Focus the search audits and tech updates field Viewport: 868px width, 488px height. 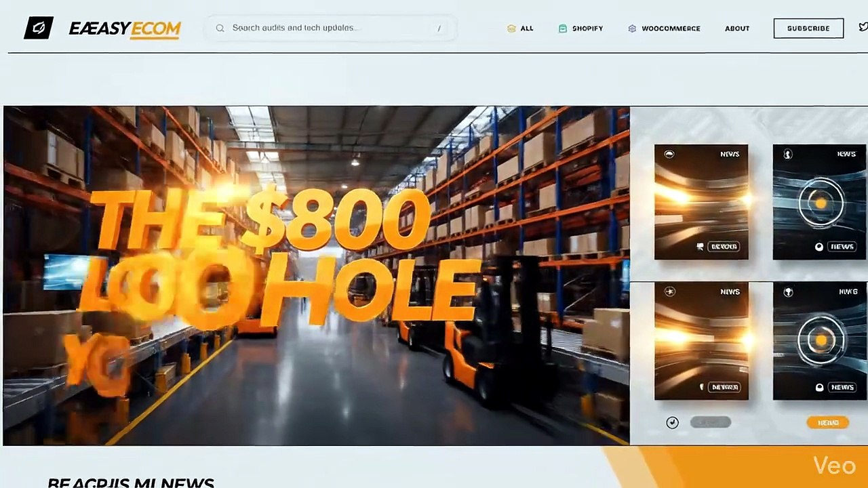coord(330,28)
